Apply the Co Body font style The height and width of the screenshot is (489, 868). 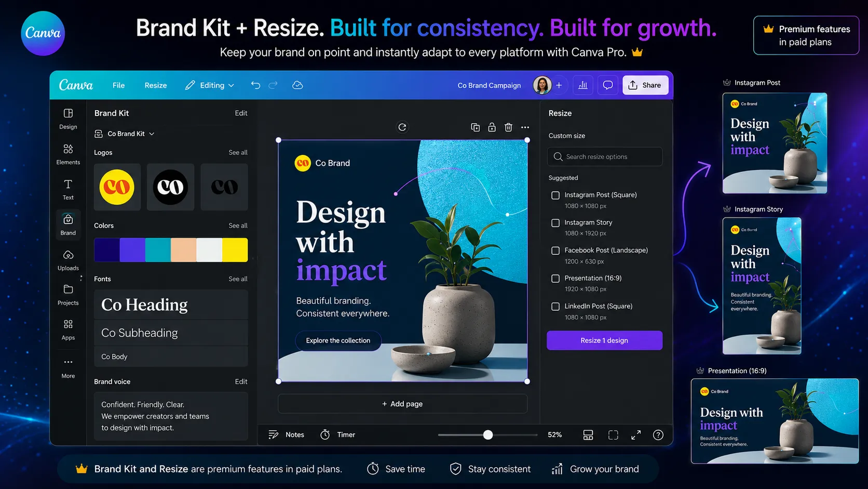click(x=171, y=356)
